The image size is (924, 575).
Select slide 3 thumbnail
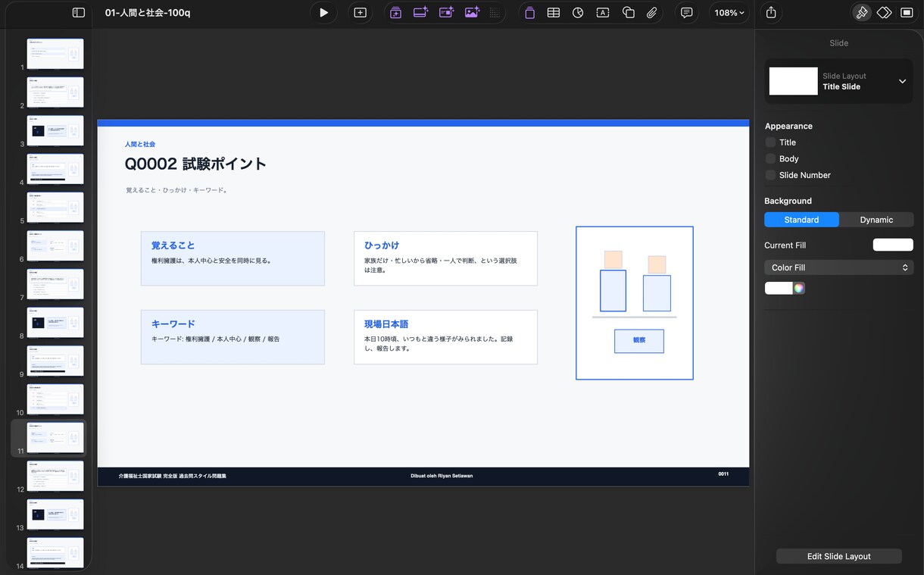[x=55, y=130]
